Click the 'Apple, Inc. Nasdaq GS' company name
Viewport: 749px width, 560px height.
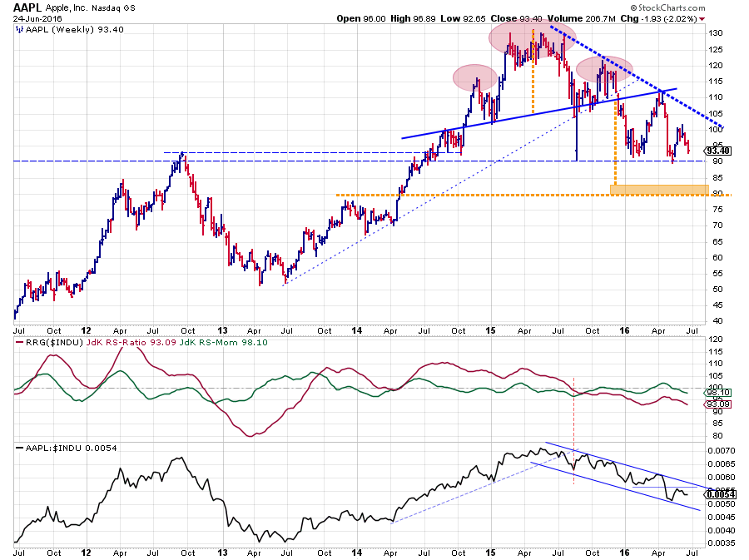click(90, 8)
